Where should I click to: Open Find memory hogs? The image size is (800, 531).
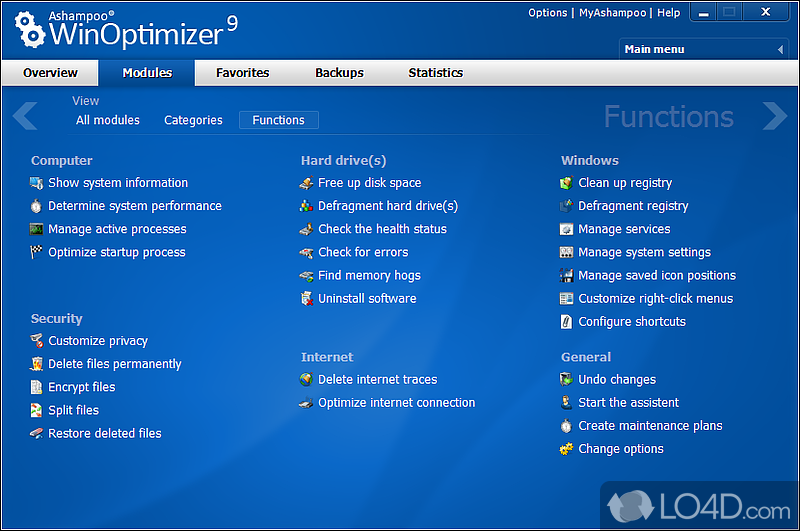point(369,275)
